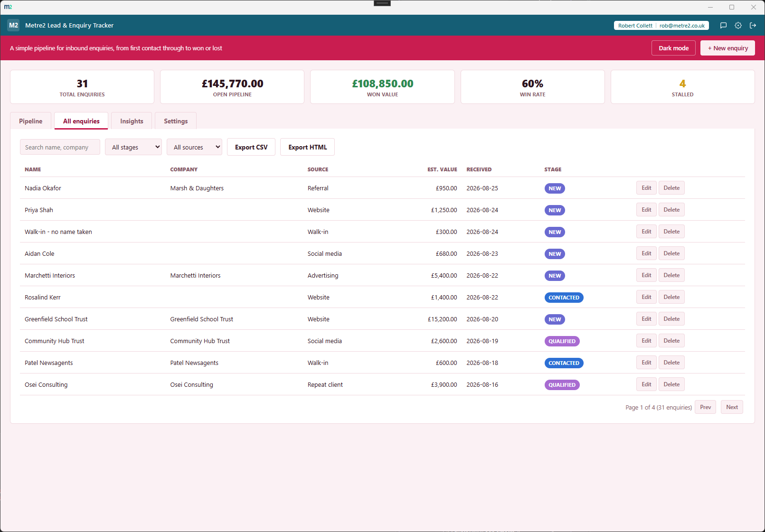Click the Advertising source cell
The width and height of the screenshot is (765, 532).
click(x=323, y=275)
